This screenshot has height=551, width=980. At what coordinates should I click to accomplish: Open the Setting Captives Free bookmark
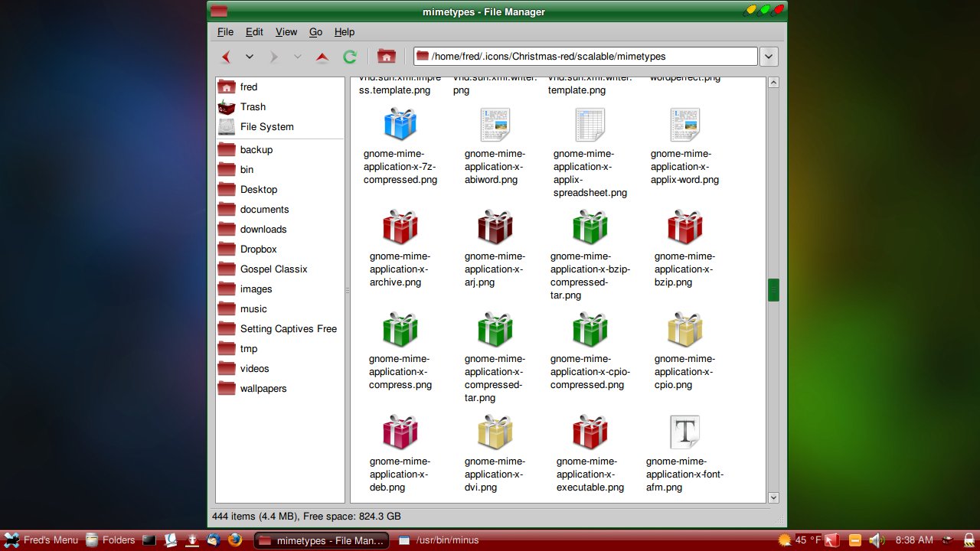[280, 329]
